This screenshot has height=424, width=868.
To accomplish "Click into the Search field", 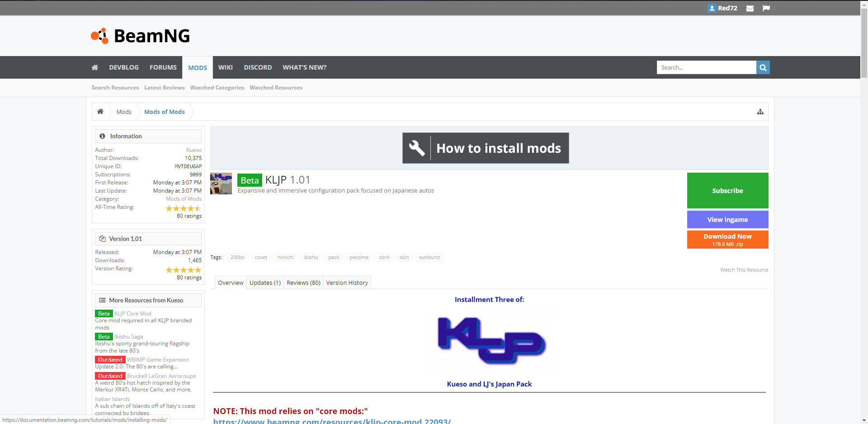I will [707, 67].
